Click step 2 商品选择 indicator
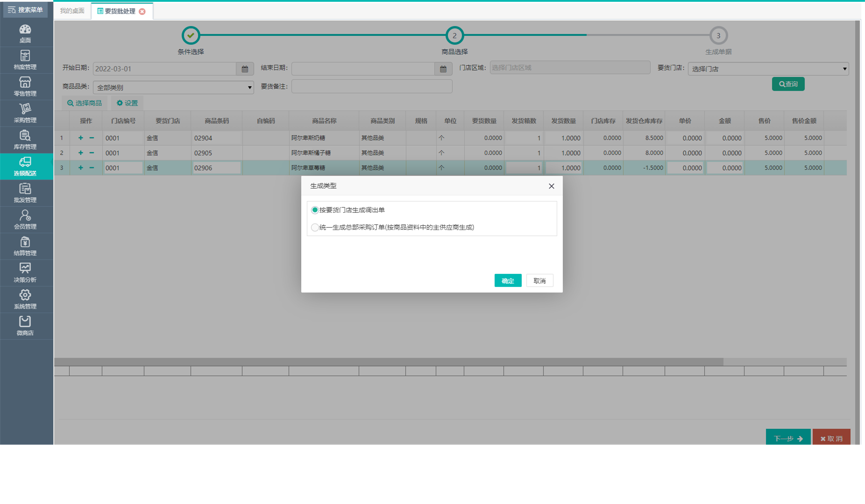 (x=454, y=35)
